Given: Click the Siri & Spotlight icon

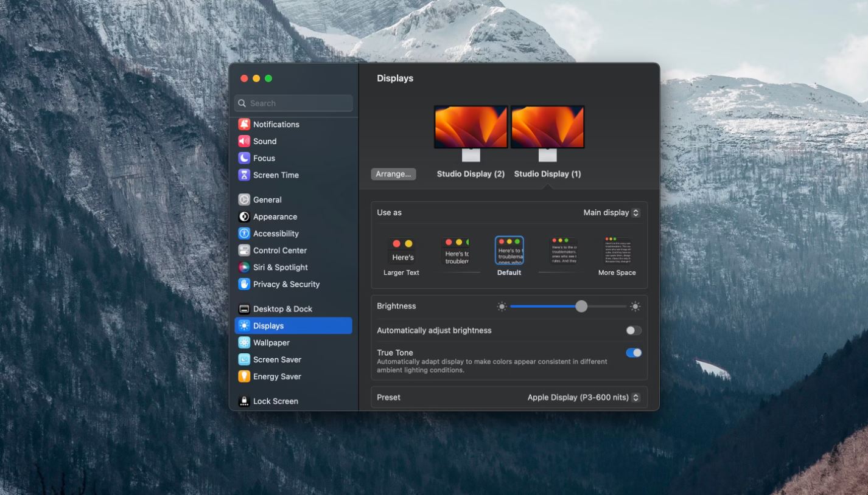Looking at the screenshot, I should coord(244,268).
